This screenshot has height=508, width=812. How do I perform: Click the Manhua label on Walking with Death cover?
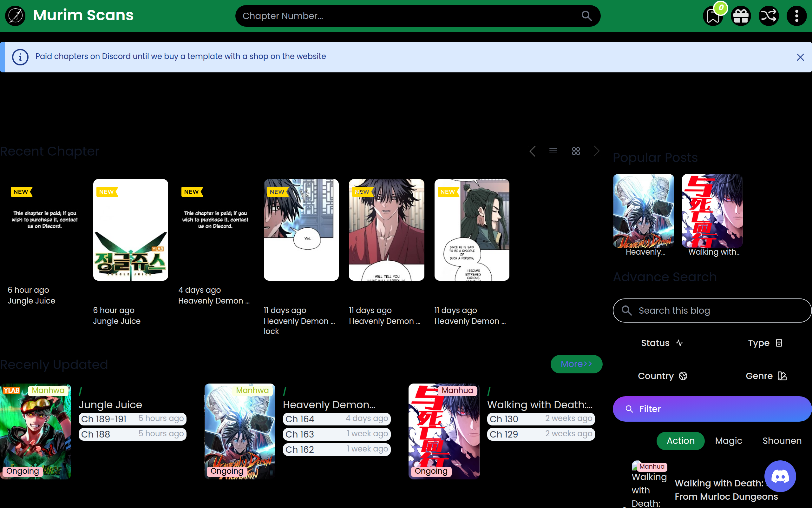(457, 391)
